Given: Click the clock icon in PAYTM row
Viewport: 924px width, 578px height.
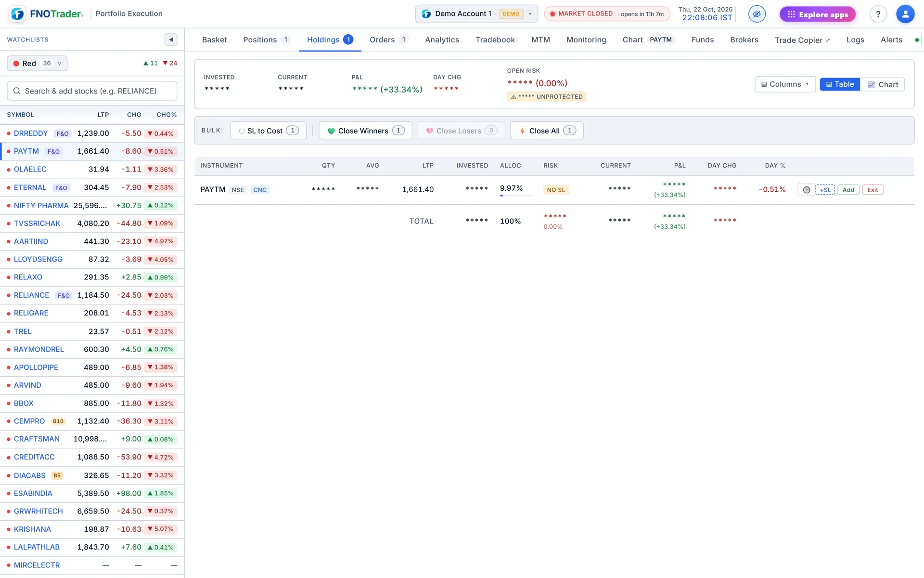Looking at the screenshot, I should tap(807, 190).
